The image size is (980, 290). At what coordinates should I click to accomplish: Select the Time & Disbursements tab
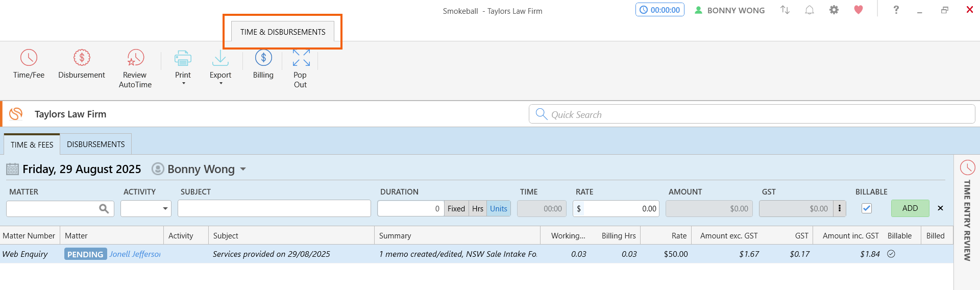283,32
